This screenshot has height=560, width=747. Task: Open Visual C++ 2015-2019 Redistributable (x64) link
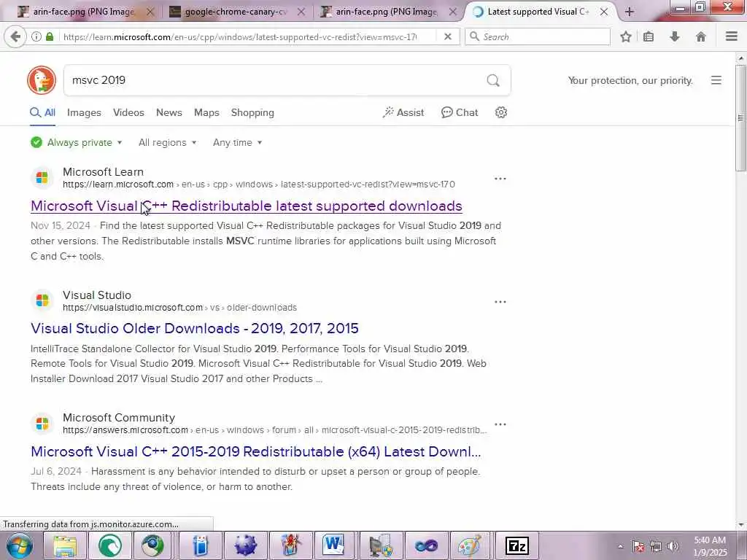point(256,451)
